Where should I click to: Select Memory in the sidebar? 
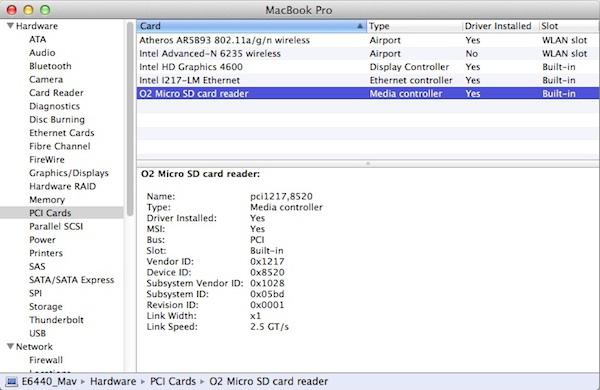click(x=47, y=200)
